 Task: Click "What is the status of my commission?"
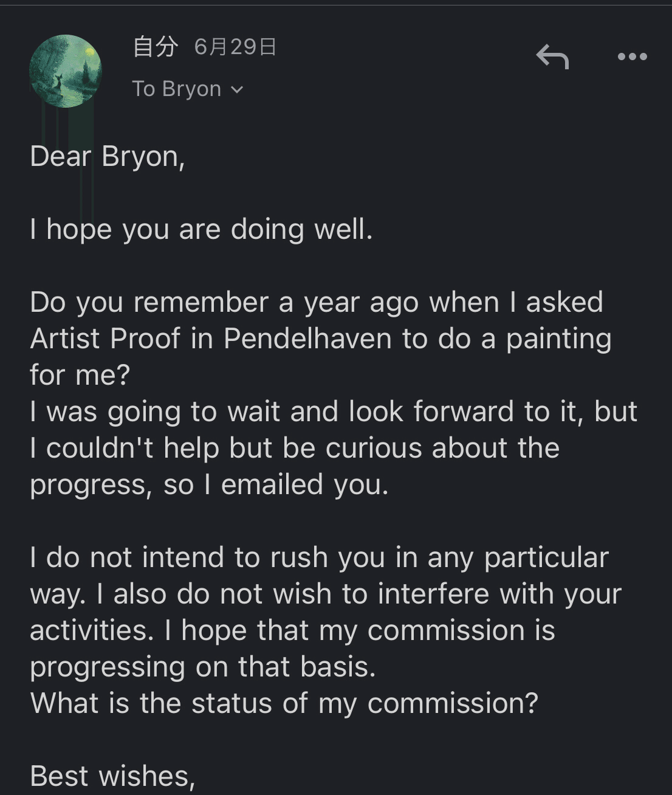284,703
